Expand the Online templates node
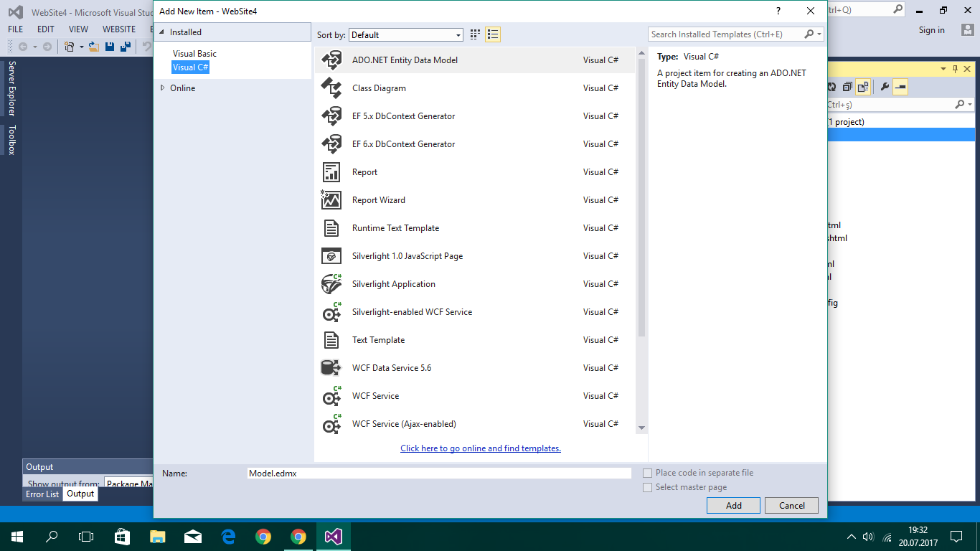980x551 pixels. coord(162,88)
